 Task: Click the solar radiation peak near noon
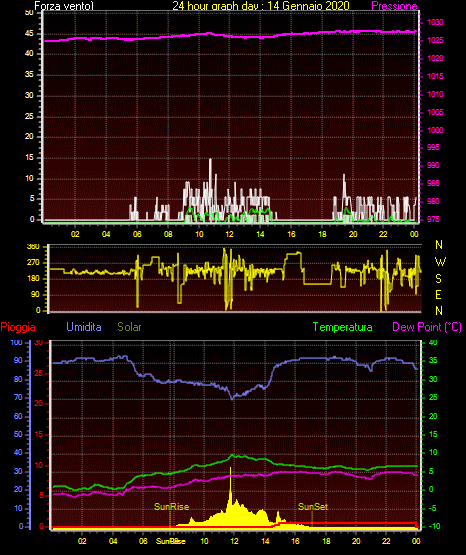pos(231,469)
